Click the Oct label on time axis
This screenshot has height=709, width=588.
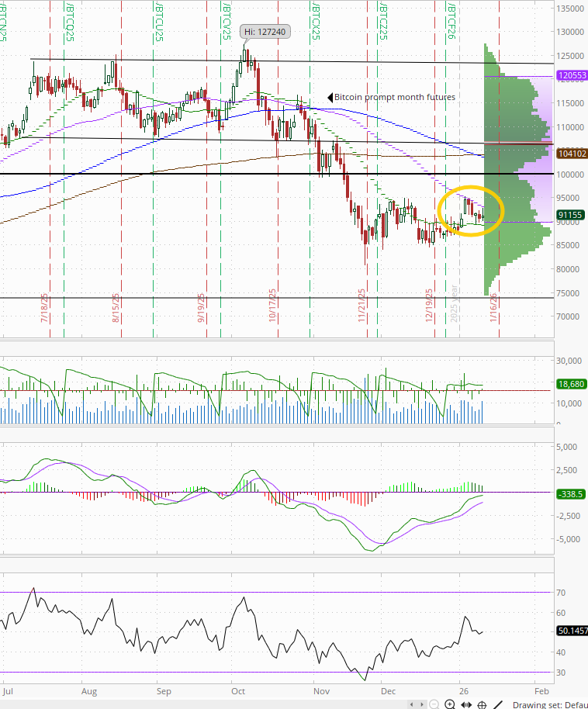(x=238, y=691)
